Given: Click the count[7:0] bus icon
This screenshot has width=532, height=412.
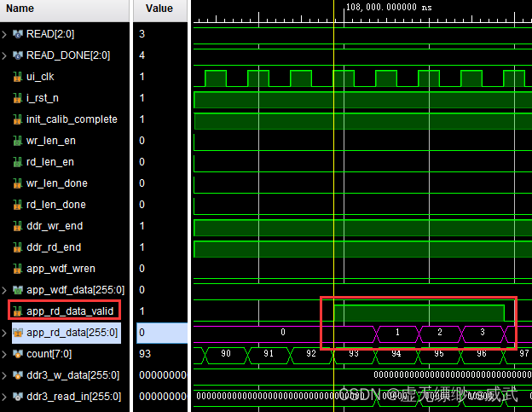Looking at the screenshot, I should pyautogui.click(x=17, y=354).
